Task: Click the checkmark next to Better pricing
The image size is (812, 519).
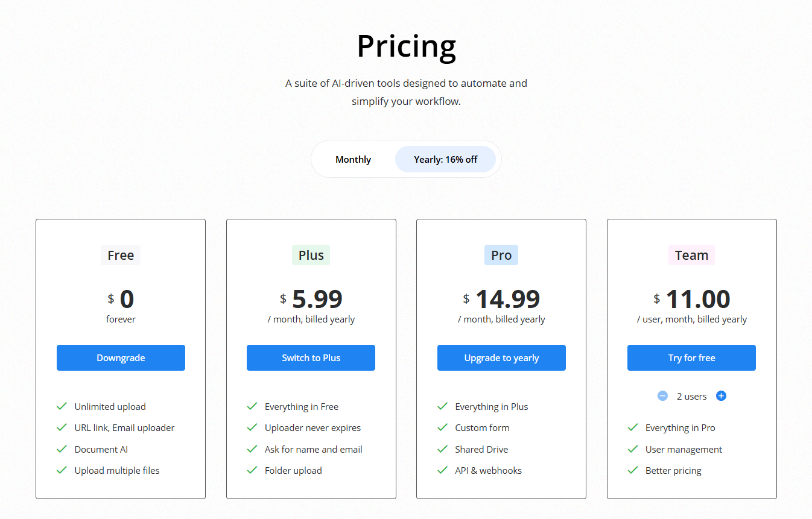Action: (x=633, y=470)
